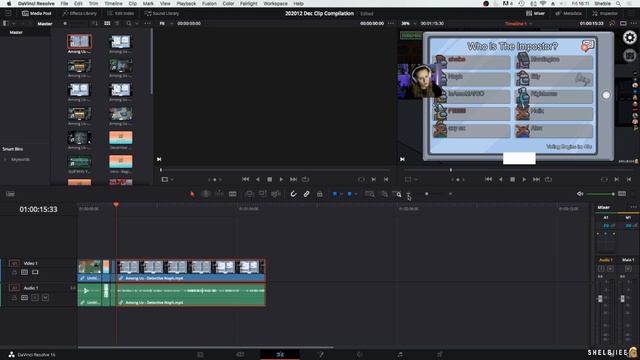
Task: Toggle the Mixer panel button
Action: click(x=536, y=13)
